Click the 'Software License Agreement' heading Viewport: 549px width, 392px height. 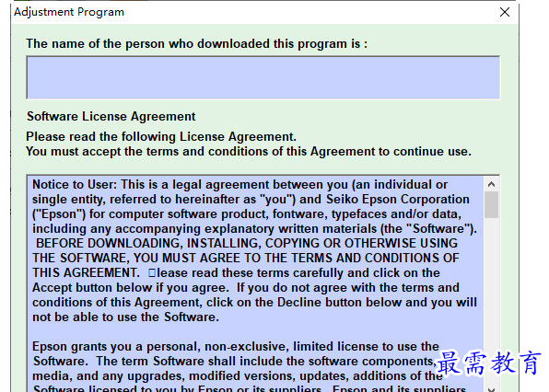pyautogui.click(x=111, y=117)
